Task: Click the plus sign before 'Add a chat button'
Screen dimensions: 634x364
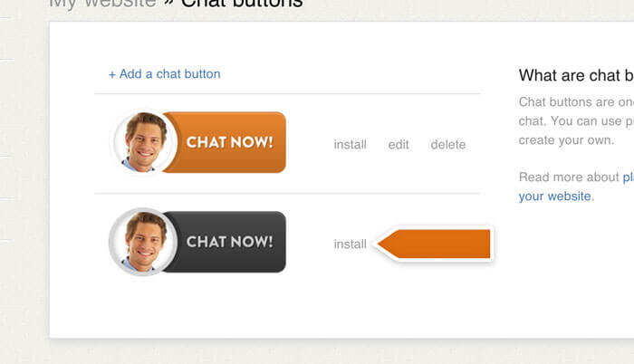Action: 112,75
